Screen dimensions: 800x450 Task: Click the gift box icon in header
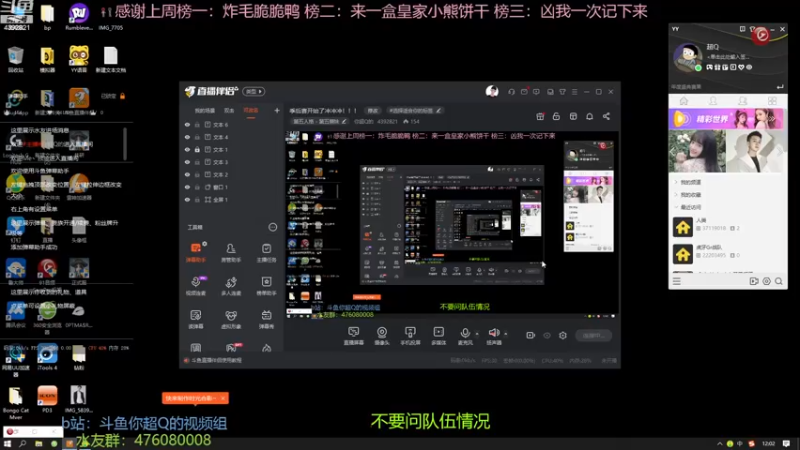tap(540, 116)
